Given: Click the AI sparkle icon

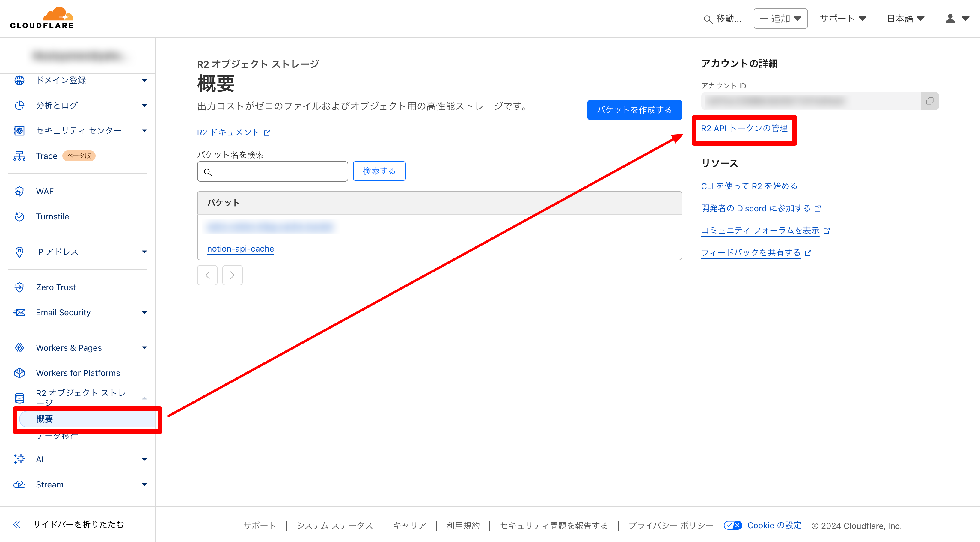Looking at the screenshot, I should 19,459.
